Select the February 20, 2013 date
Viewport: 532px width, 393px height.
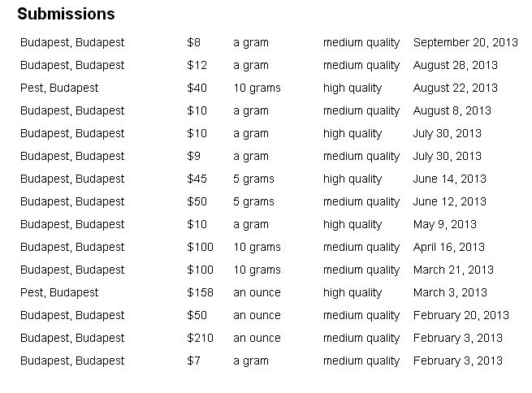(x=461, y=315)
